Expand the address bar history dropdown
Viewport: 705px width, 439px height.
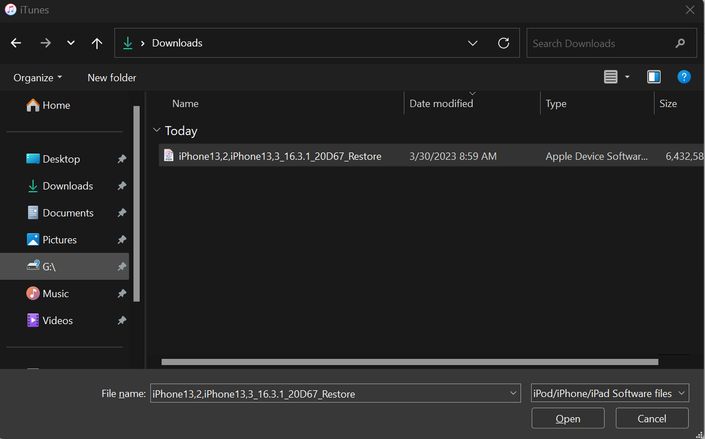473,43
